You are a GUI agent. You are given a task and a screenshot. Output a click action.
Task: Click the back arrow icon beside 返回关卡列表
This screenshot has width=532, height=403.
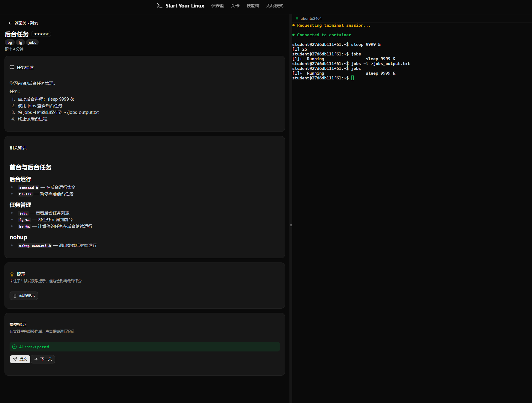click(x=10, y=23)
